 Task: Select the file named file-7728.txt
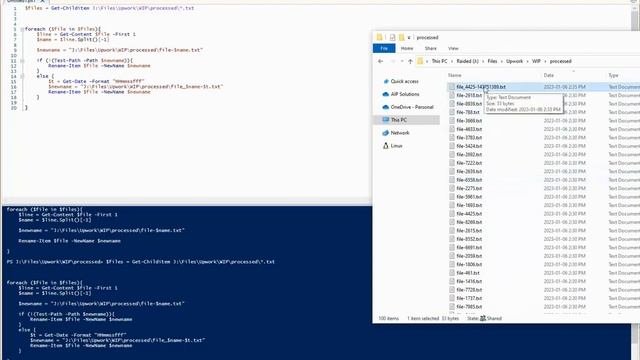click(469, 290)
